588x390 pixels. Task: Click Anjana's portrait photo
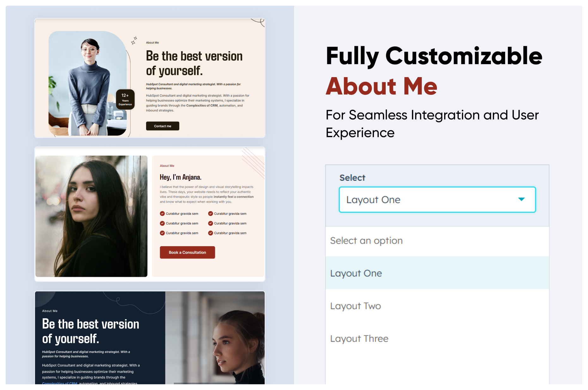[x=91, y=216]
